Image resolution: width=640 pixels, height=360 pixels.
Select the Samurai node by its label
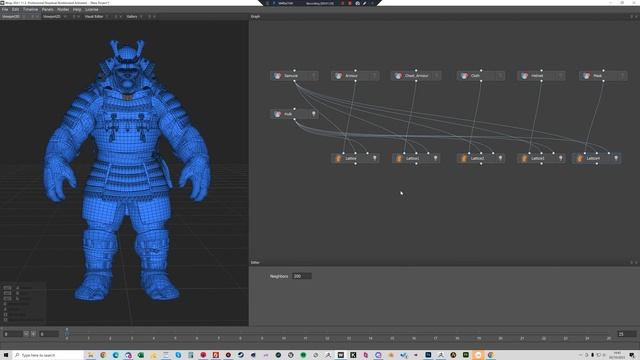tap(291, 76)
